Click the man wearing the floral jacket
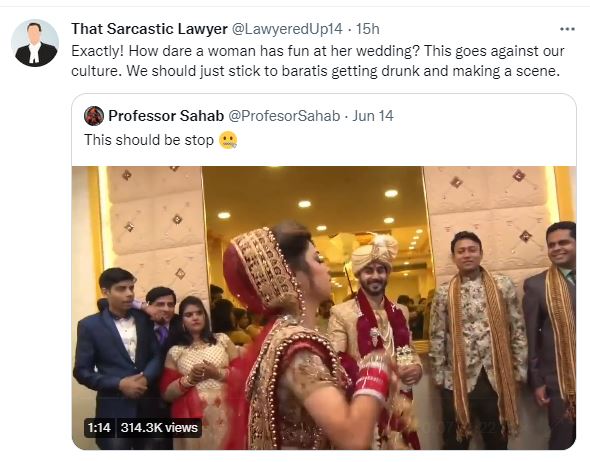The image size is (590, 462). pyautogui.click(x=476, y=339)
